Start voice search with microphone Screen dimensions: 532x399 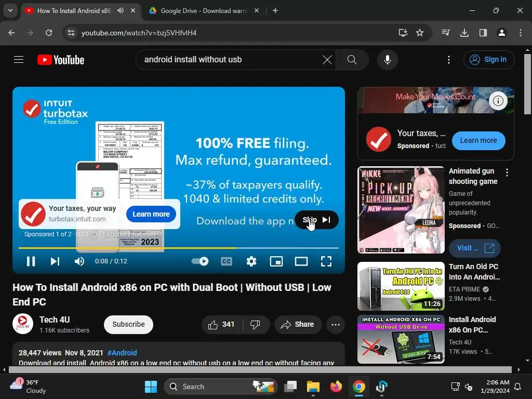[387, 60]
